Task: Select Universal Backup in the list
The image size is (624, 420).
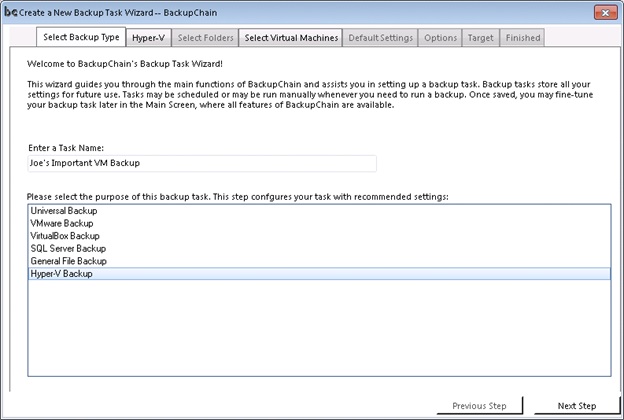Action: tap(320, 211)
